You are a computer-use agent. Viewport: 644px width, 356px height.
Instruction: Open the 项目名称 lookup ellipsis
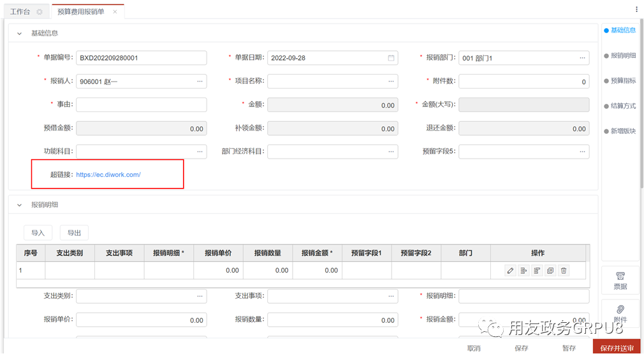tap(391, 82)
